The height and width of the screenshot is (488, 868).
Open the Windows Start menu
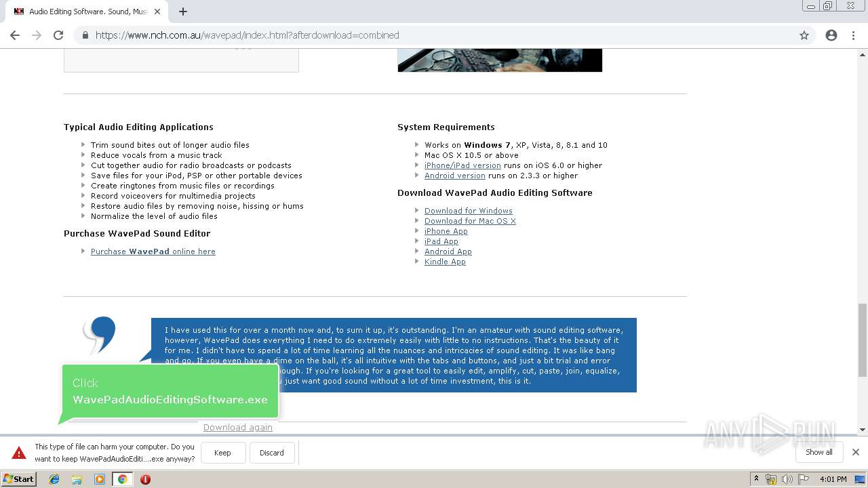(x=19, y=479)
